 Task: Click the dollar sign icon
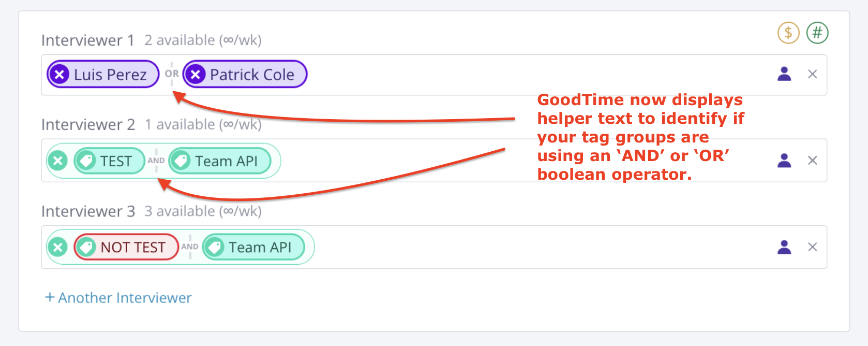click(788, 33)
